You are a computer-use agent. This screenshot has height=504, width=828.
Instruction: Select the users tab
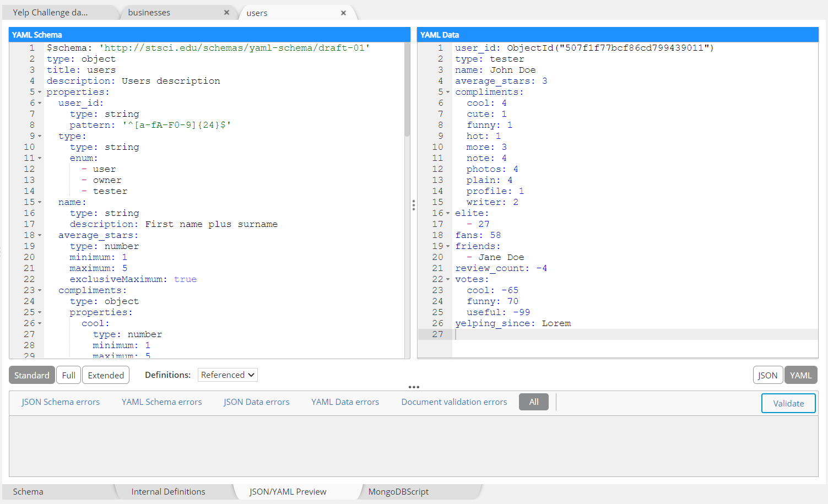pyautogui.click(x=257, y=13)
